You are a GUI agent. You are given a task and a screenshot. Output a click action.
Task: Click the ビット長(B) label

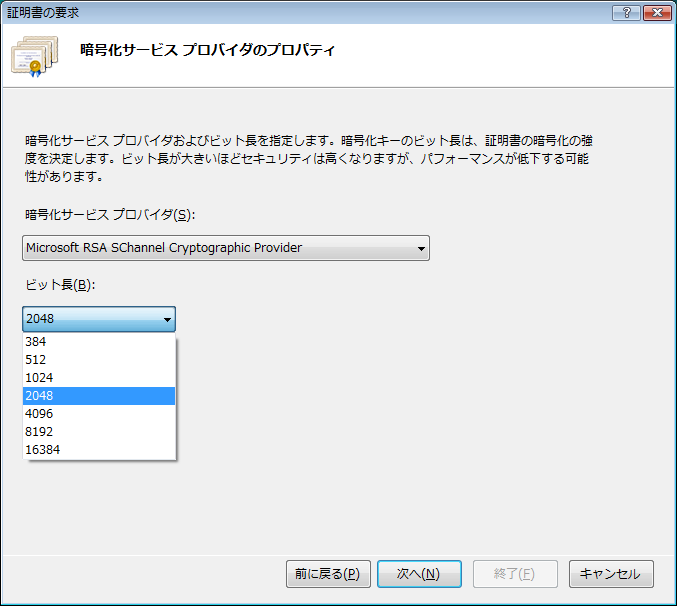pyautogui.click(x=59, y=286)
